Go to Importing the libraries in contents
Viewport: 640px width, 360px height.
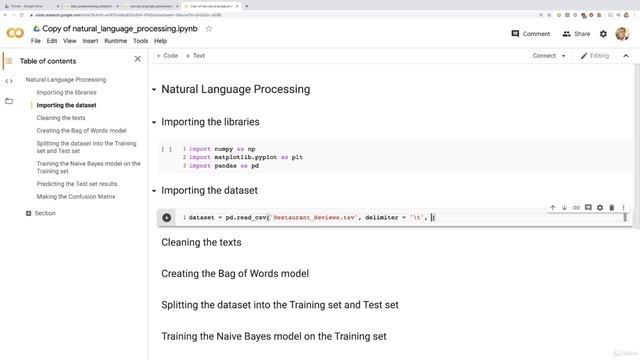coord(67,92)
